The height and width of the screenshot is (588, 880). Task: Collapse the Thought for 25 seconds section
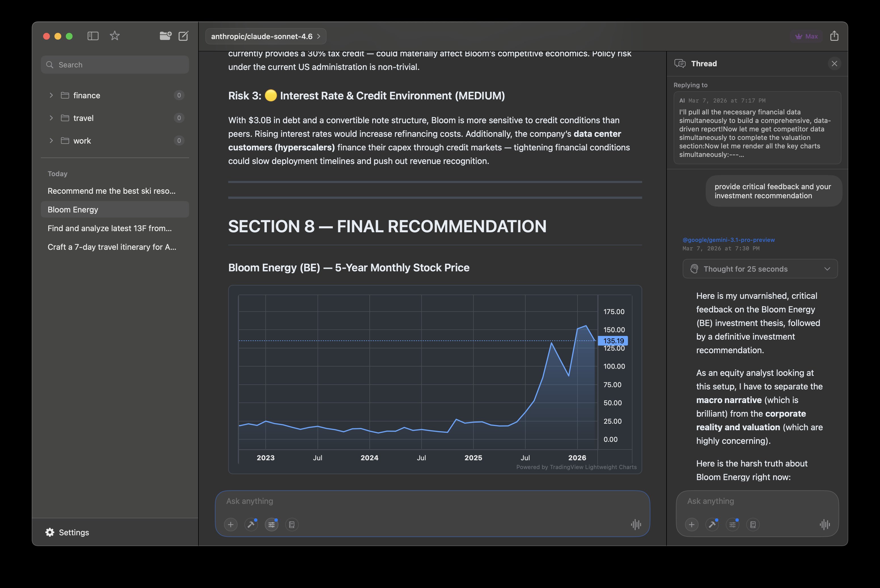(828, 269)
